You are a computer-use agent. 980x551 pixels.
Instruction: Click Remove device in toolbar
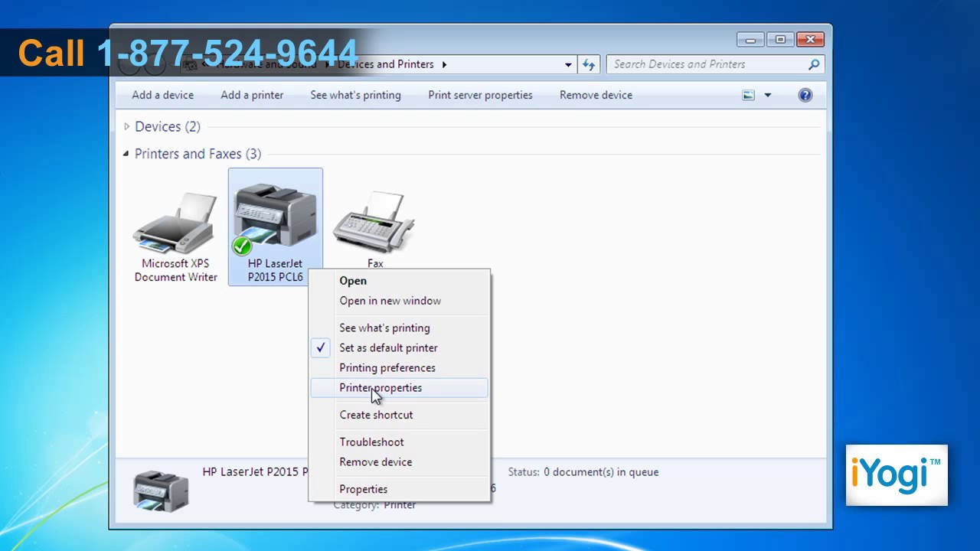596,95
